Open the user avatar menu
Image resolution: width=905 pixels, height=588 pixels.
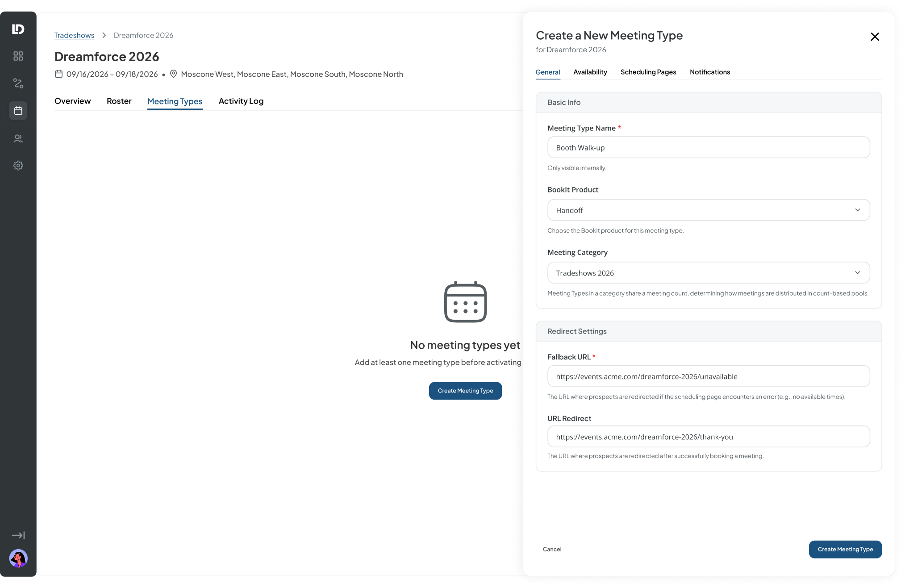18,559
